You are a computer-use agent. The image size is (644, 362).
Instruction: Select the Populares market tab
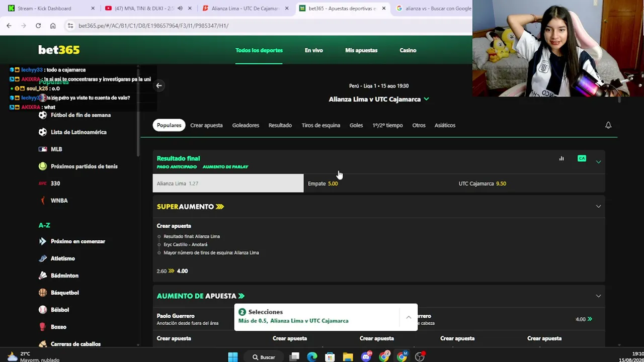[x=169, y=125]
